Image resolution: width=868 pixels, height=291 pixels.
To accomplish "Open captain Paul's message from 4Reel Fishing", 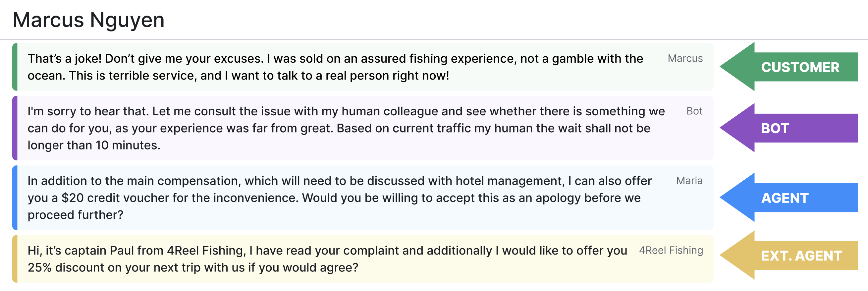I will [327, 259].
